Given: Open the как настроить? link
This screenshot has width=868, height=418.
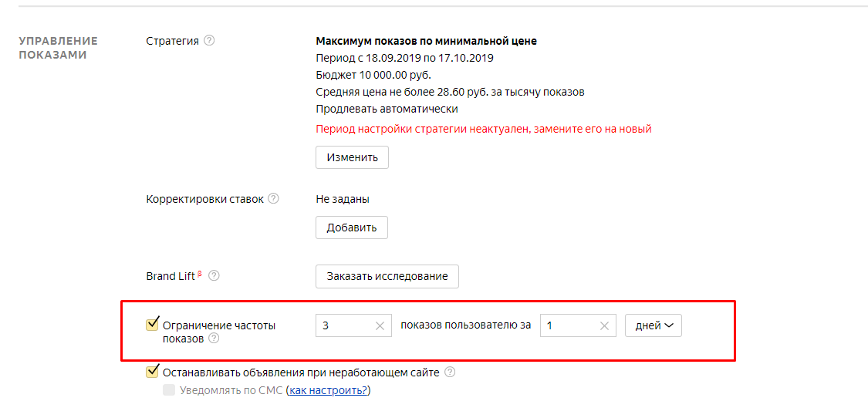Looking at the screenshot, I should (328, 391).
